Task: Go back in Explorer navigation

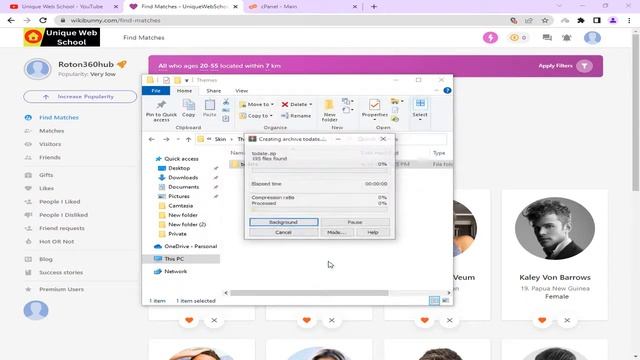Action: 152,140
